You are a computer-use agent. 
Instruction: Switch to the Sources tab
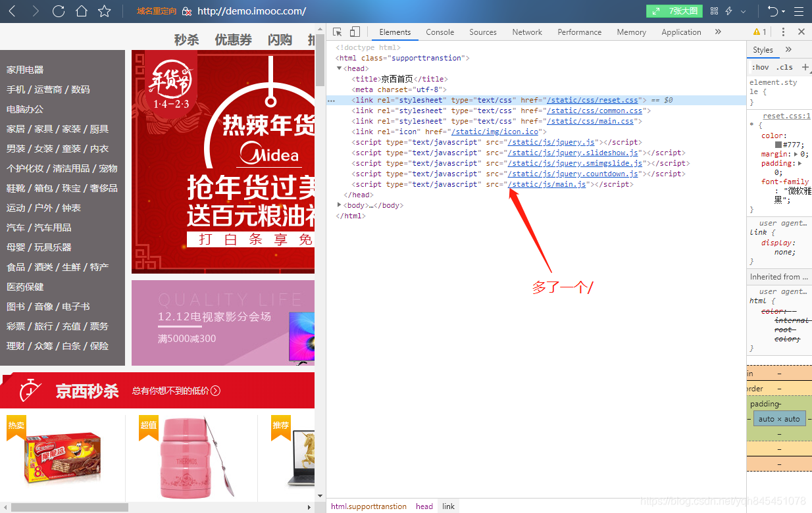[483, 32]
